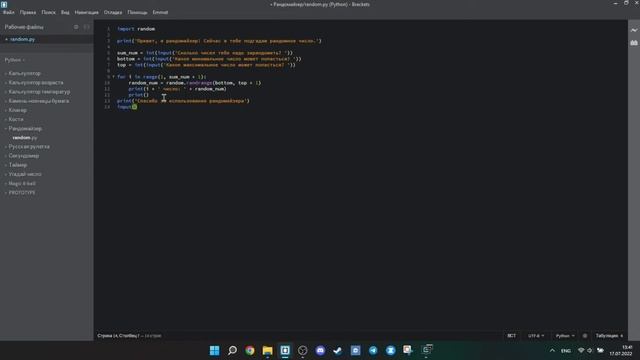Open random.py in Рандомайзер folder tree
Viewport: 640px width, 360px height.
click(x=24, y=138)
